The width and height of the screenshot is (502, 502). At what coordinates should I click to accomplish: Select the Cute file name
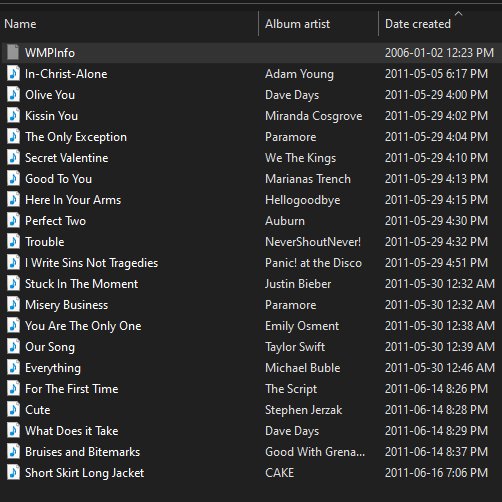[38, 410]
